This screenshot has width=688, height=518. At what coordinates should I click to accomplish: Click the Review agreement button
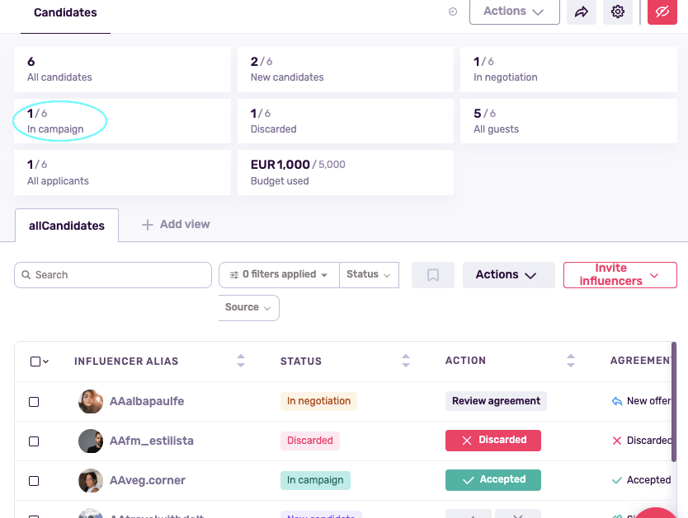pyautogui.click(x=496, y=401)
